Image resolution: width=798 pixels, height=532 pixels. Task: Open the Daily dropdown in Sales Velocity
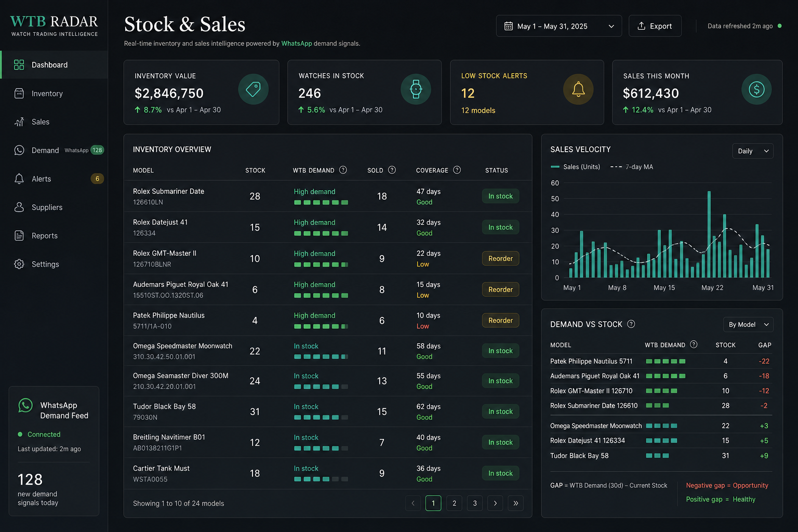tap(753, 151)
